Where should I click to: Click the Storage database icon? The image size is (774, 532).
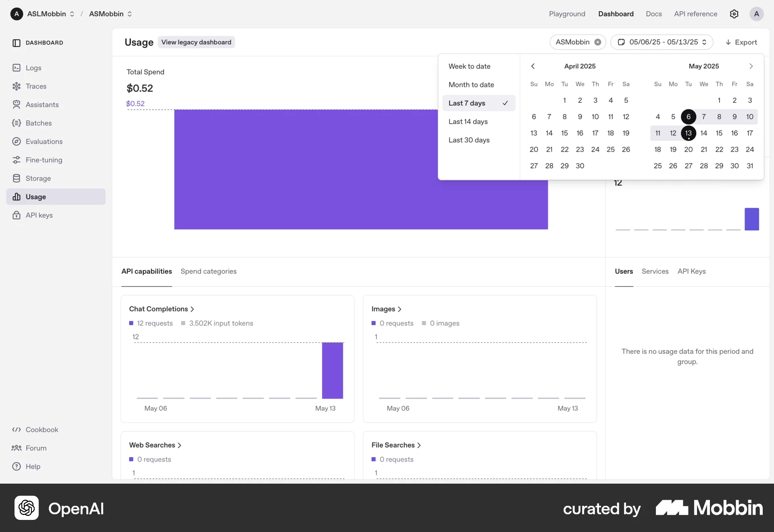point(17,178)
